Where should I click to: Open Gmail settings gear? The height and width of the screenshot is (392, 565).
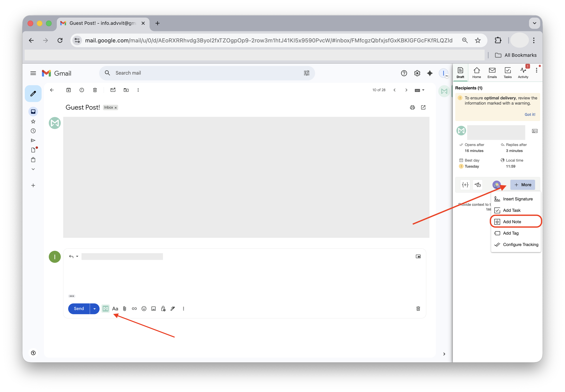click(x=417, y=73)
